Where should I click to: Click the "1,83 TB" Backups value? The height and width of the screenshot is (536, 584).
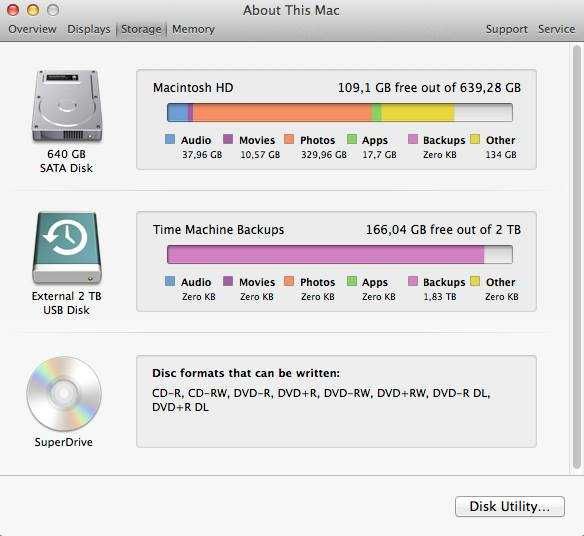pyautogui.click(x=439, y=296)
